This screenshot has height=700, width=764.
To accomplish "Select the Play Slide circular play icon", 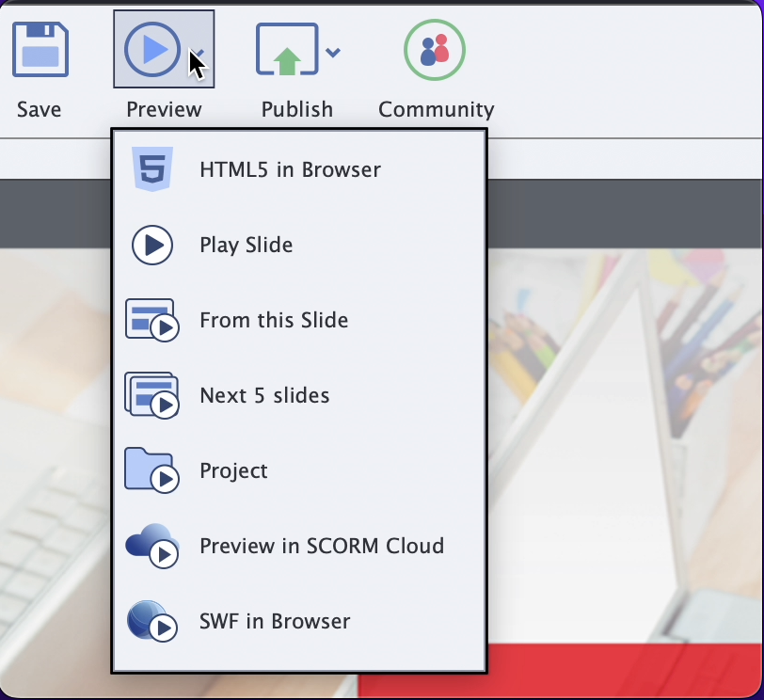I will point(152,245).
